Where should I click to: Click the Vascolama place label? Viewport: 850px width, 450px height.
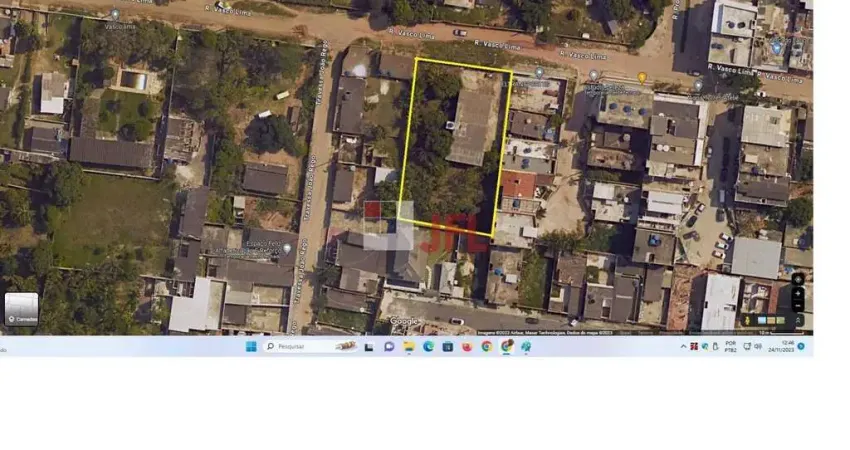tap(120, 26)
